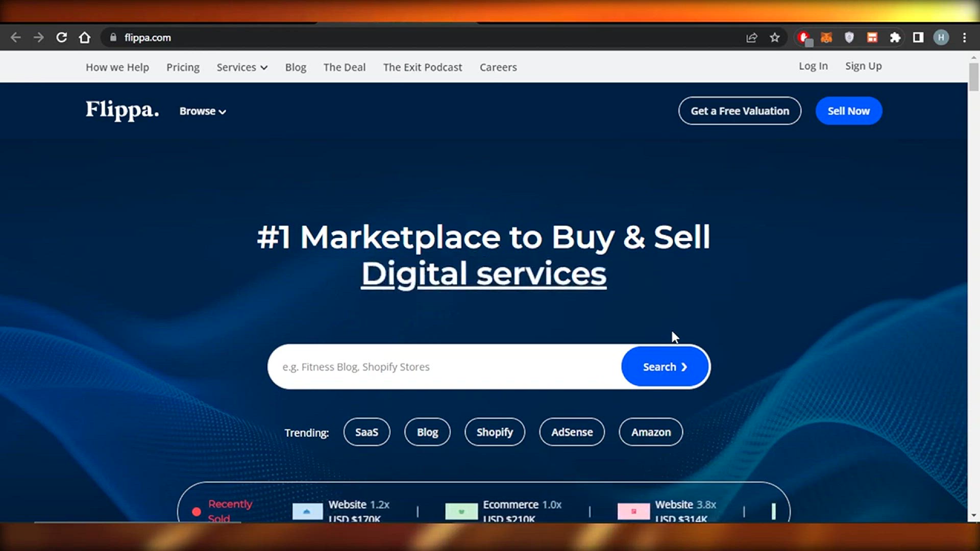Expand the Browse dropdown
Image resolution: width=980 pixels, height=551 pixels.
tap(203, 111)
